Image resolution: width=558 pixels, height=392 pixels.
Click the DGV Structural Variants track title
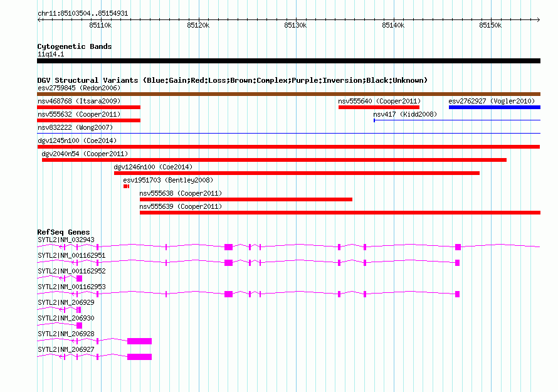tap(233, 80)
